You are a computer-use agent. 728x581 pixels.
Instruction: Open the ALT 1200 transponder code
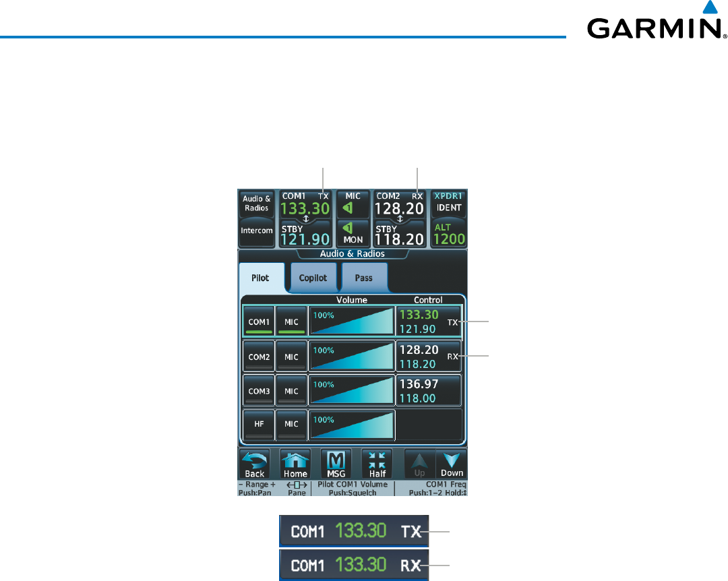pyautogui.click(x=449, y=234)
